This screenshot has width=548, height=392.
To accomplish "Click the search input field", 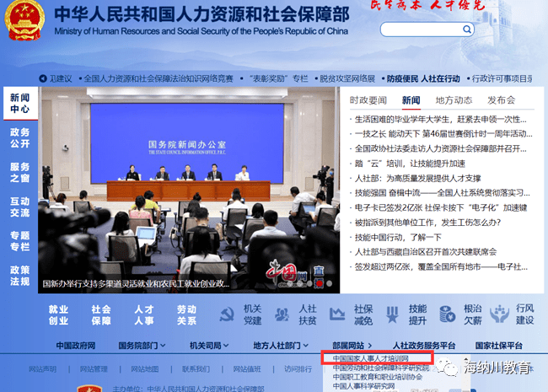I will [x=422, y=30].
